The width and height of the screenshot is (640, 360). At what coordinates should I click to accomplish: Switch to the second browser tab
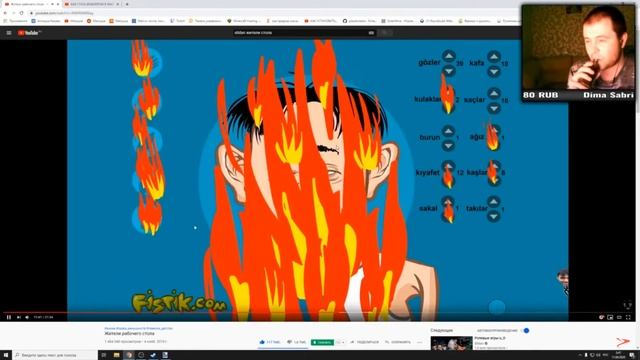click(93, 4)
